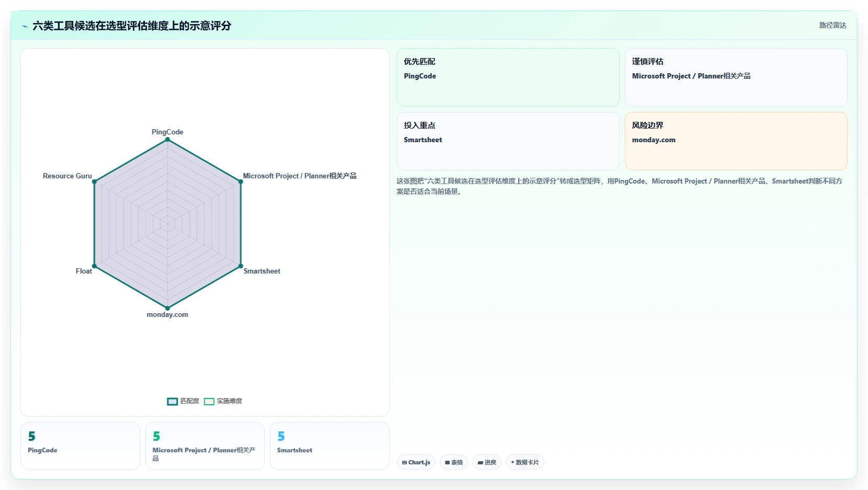Click the monday.com radar vertex point
This screenshot has width=868, height=490.
[x=167, y=308]
